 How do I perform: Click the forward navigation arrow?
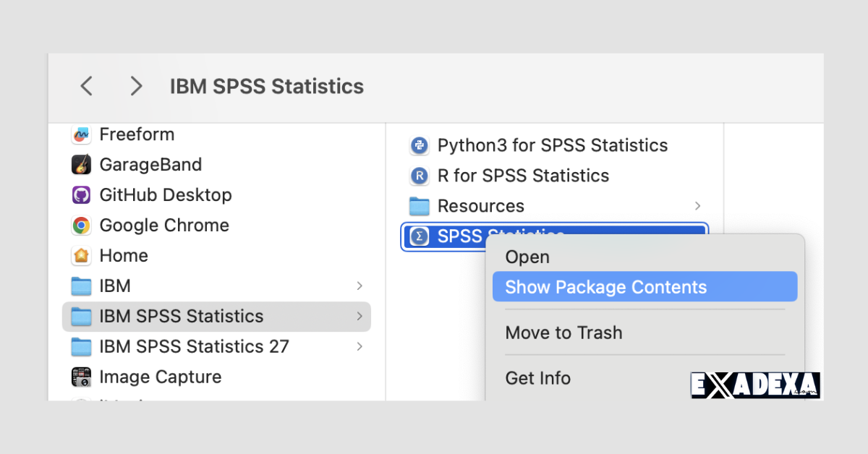coord(136,85)
